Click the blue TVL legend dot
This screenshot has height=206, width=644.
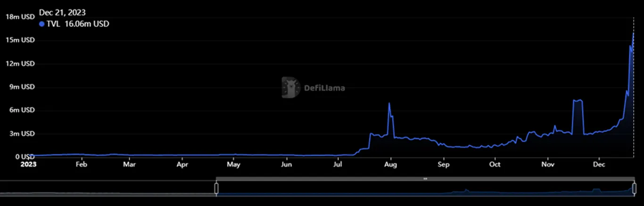click(42, 24)
